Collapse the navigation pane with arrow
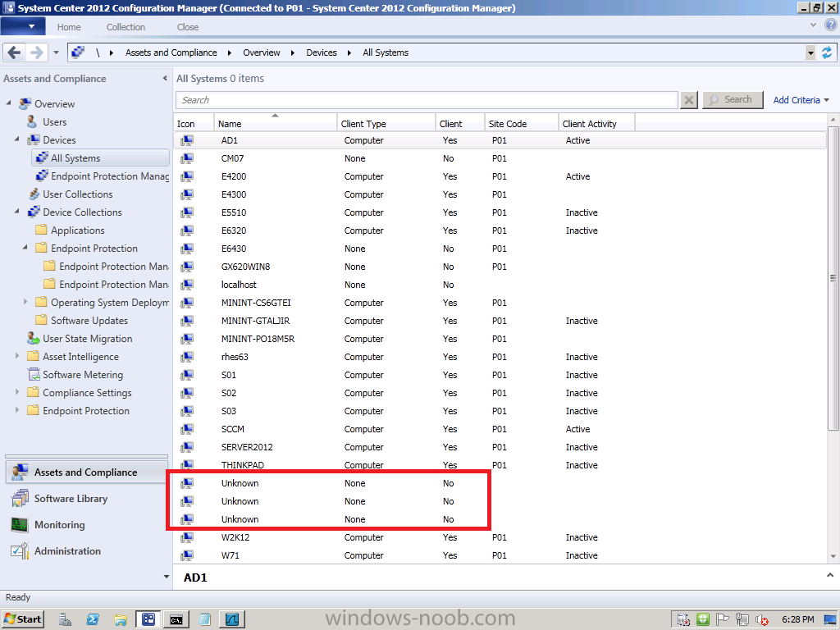This screenshot has width=840, height=630. tap(165, 78)
